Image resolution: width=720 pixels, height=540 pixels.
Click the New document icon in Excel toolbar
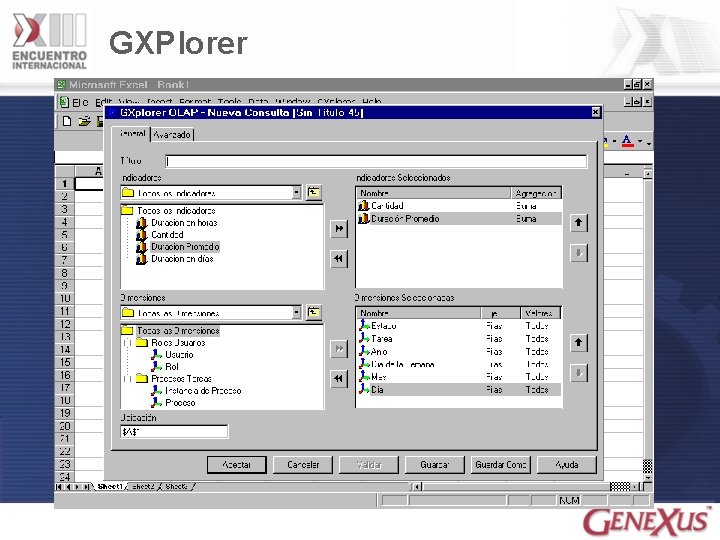click(x=67, y=121)
